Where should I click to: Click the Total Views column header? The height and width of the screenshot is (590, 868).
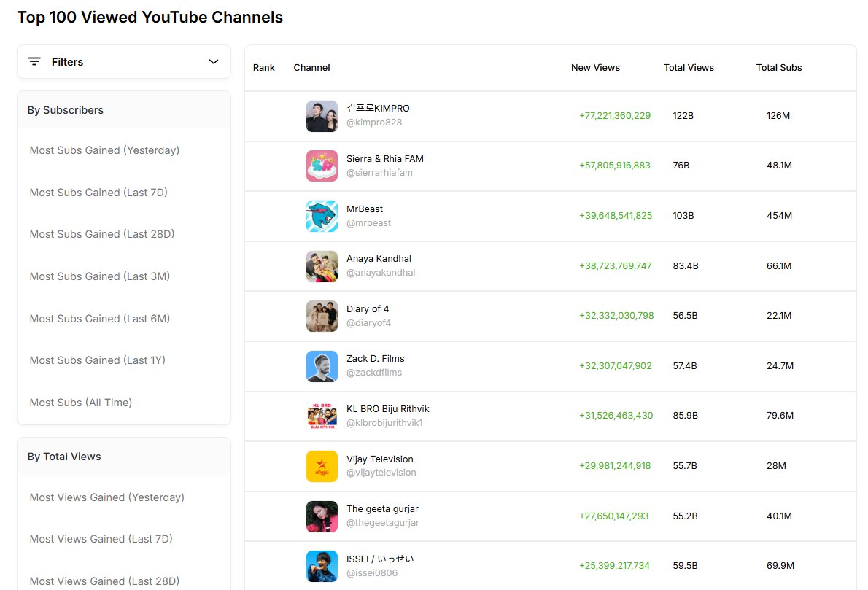[x=689, y=68]
